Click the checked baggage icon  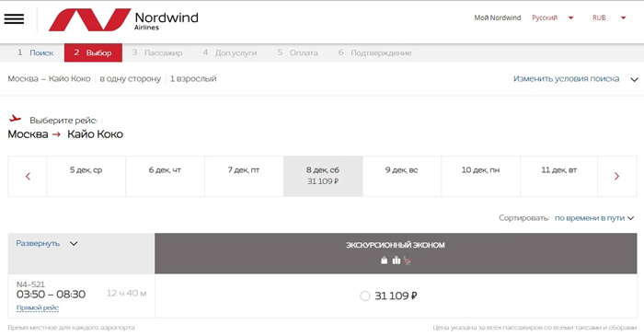point(396,260)
